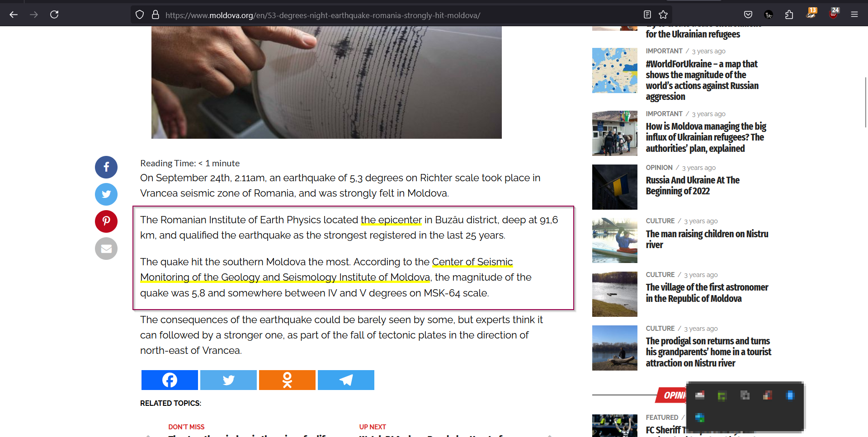Reload the page with the refresh icon
The image size is (868, 437).
54,14
